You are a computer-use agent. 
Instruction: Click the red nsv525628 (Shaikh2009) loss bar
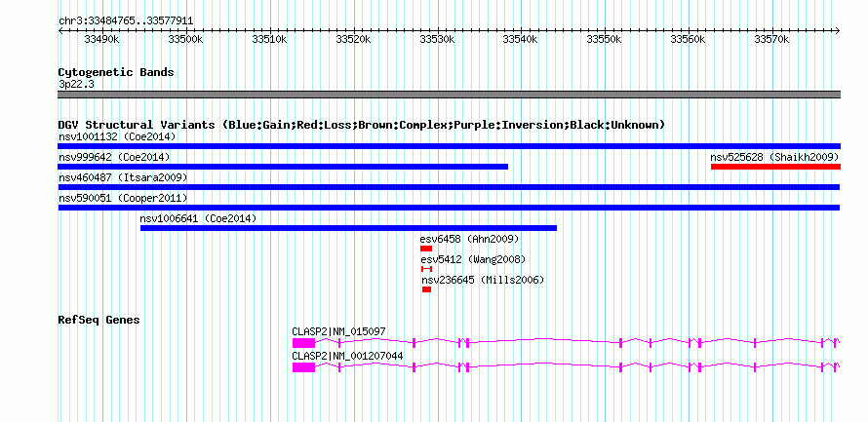[775, 167]
